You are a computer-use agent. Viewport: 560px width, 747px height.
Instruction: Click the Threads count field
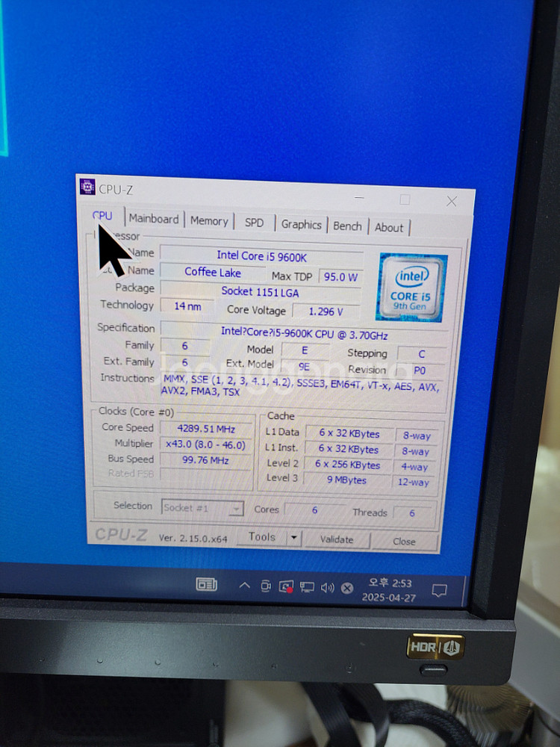(412, 513)
